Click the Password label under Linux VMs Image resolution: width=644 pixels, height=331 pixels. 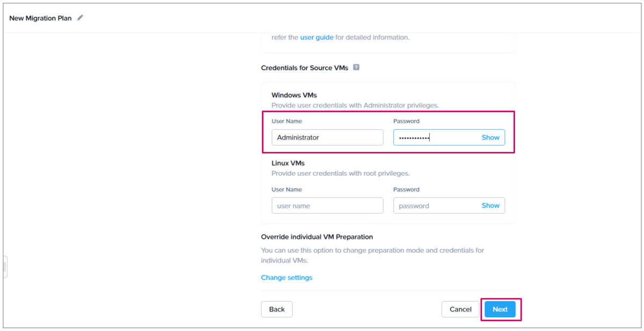[x=406, y=189]
